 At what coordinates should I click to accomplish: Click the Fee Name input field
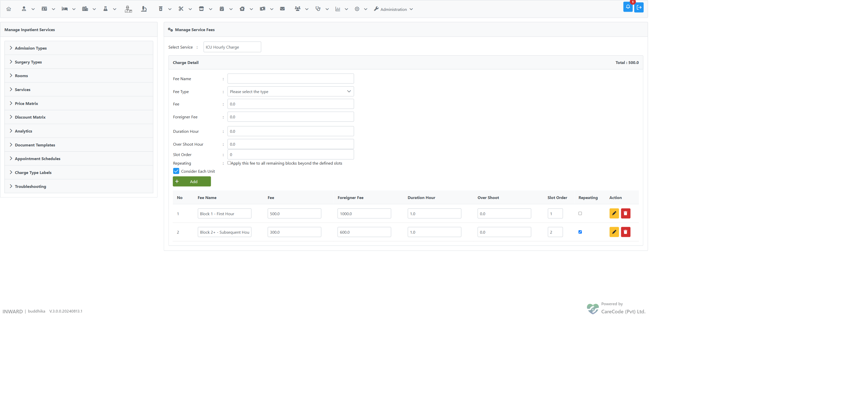pyautogui.click(x=291, y=79)
